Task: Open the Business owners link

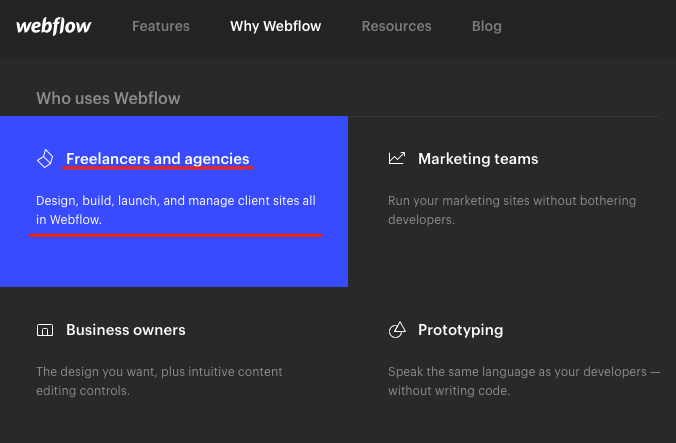Action: pyautogui.click(x=125, y=330)
